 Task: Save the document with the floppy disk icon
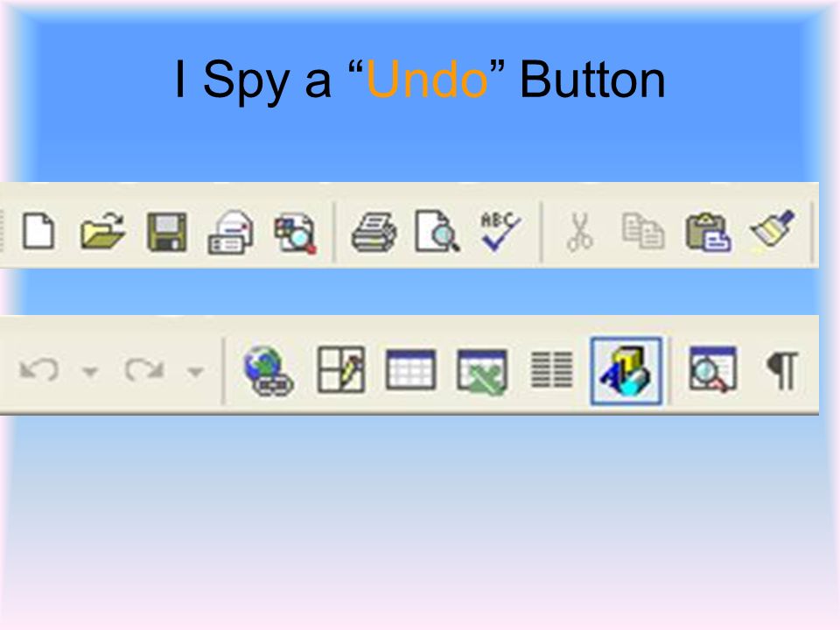click(x=166, y=232)
